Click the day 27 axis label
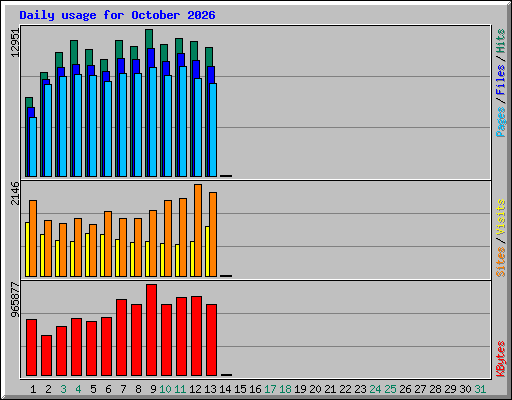512x400 pixels. click(420, 389)
